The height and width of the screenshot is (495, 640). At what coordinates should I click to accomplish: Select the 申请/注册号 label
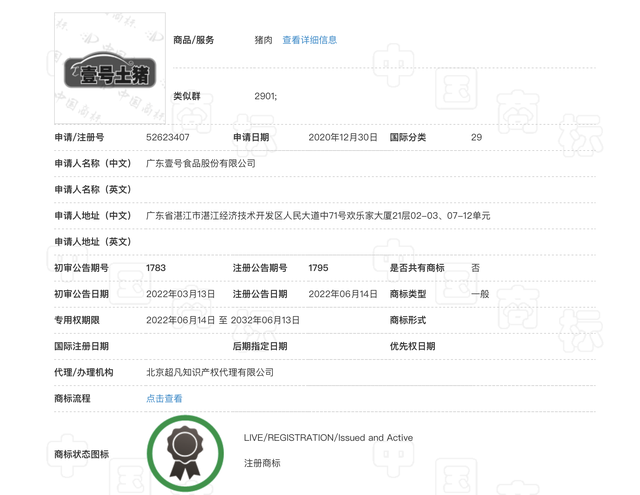pos(79,138)
